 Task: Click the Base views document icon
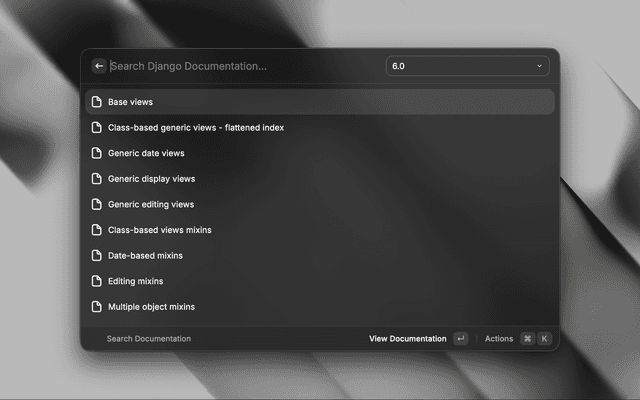(x=97, y=102)
